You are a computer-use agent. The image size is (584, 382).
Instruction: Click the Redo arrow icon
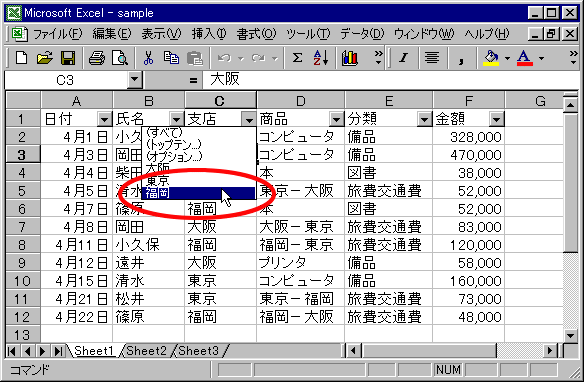coord(258,58)
